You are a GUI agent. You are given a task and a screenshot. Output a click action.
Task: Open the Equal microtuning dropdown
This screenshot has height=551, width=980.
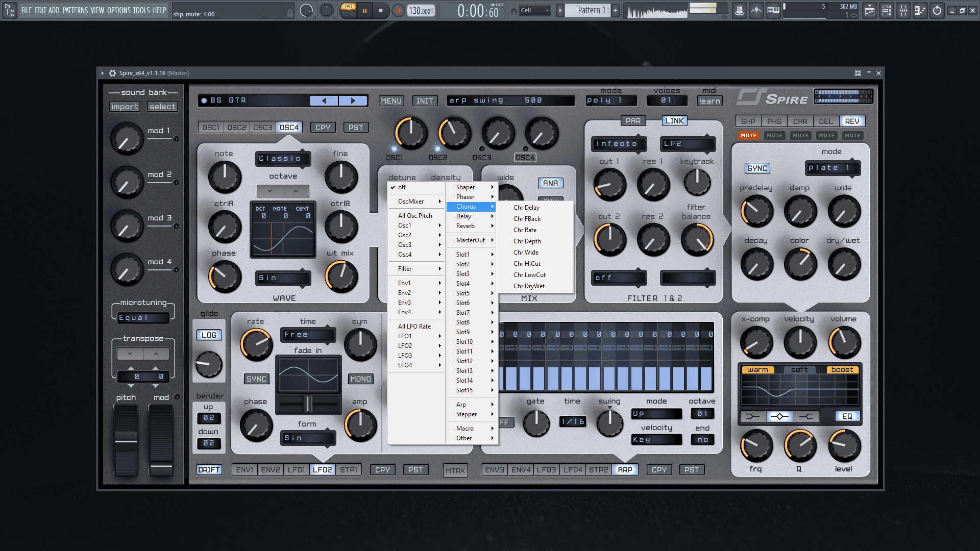click(x=143, y=317)
